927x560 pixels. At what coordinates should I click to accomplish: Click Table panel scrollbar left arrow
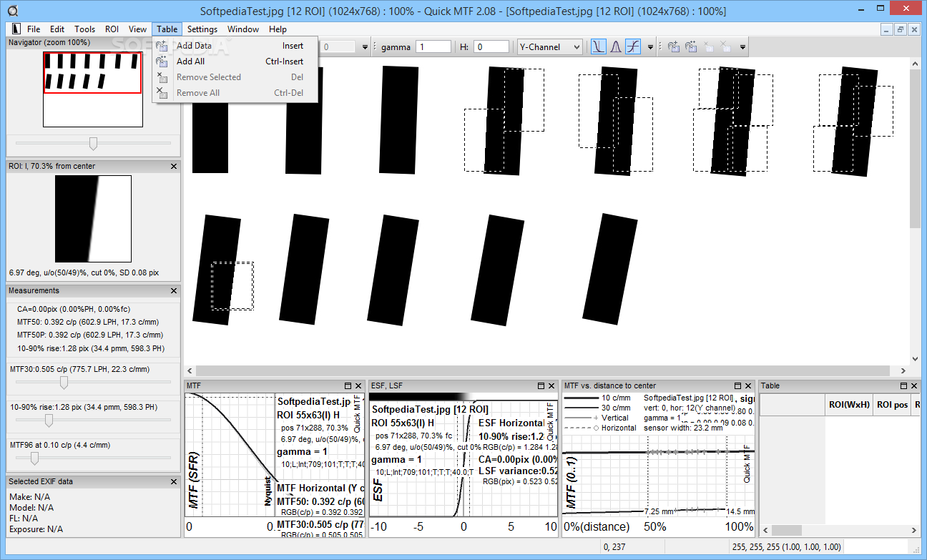point(765,530)
